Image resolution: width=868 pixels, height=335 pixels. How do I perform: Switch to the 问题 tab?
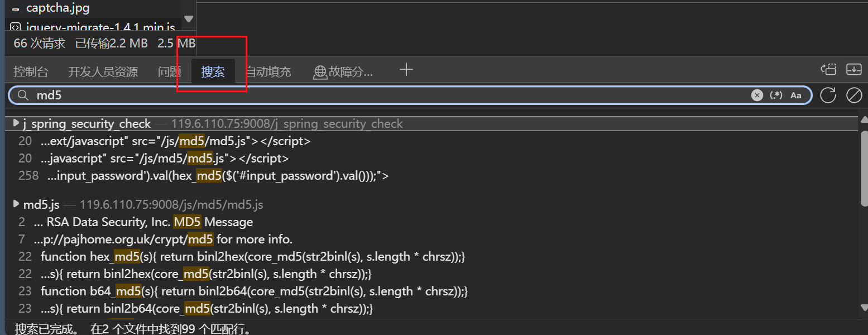pos(170,71)
